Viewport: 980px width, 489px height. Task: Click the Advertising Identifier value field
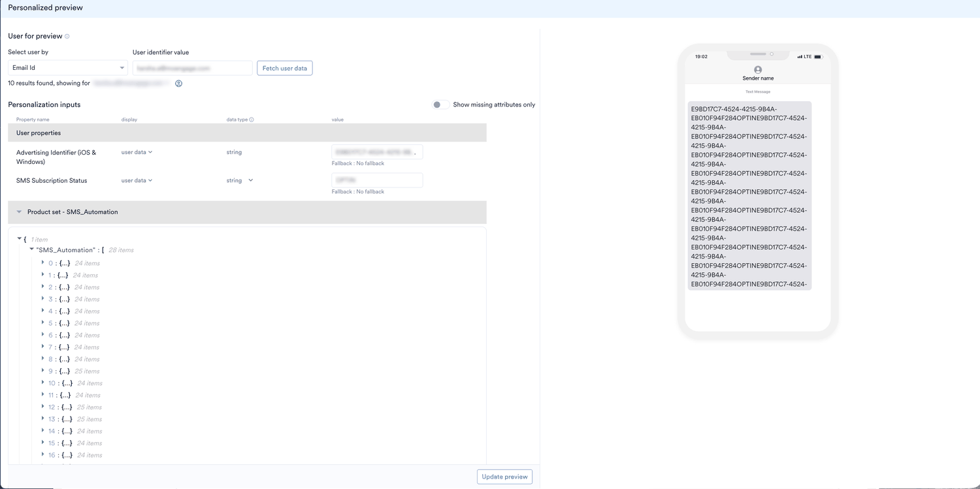(x=377, y=152)
